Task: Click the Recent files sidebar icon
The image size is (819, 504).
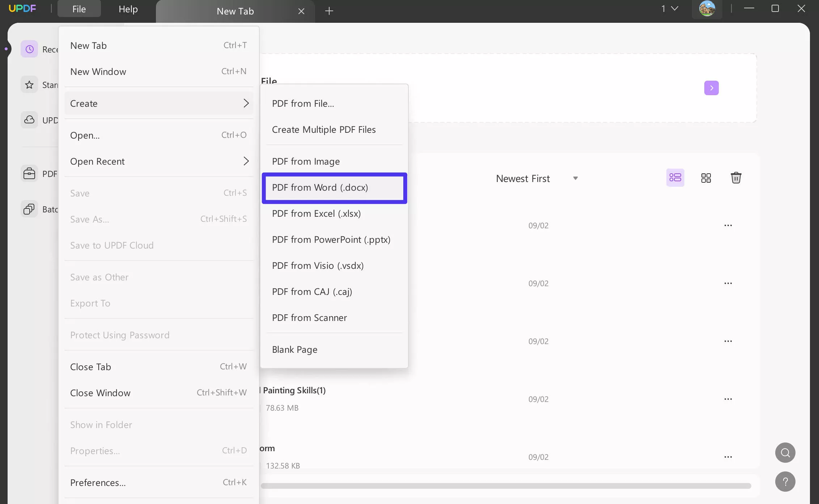Action: tap(29, 49)
